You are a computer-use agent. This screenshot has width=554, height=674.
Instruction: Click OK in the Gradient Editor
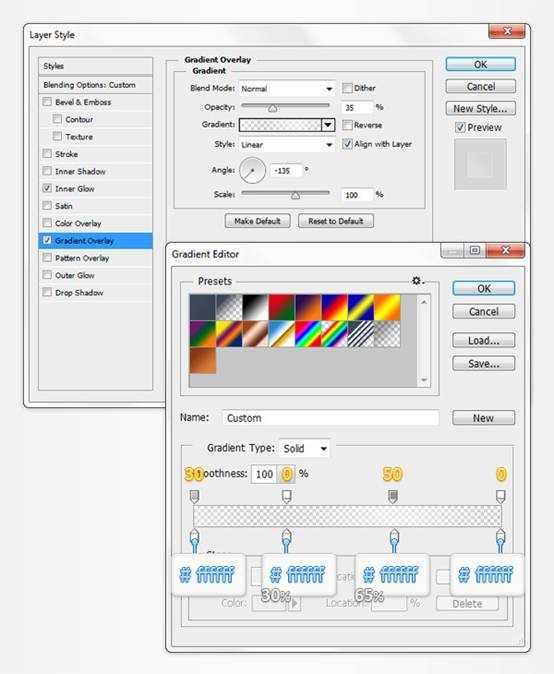click(484, 288)
